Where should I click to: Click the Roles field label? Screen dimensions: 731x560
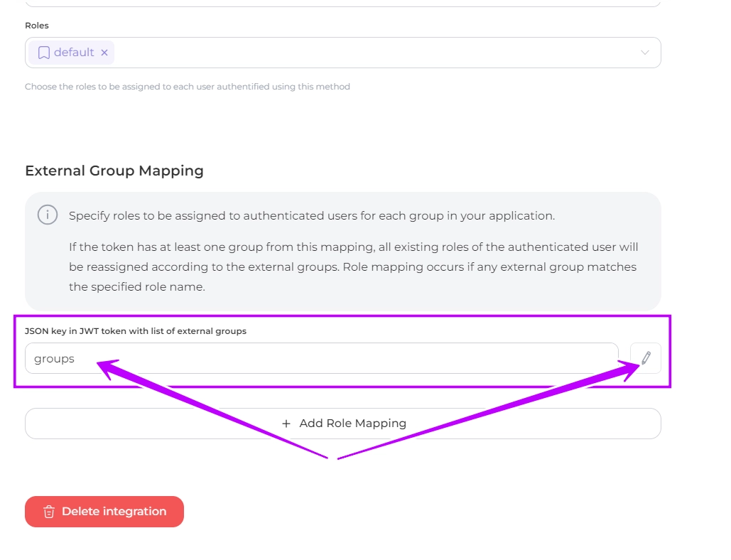(x=37, y=26)
